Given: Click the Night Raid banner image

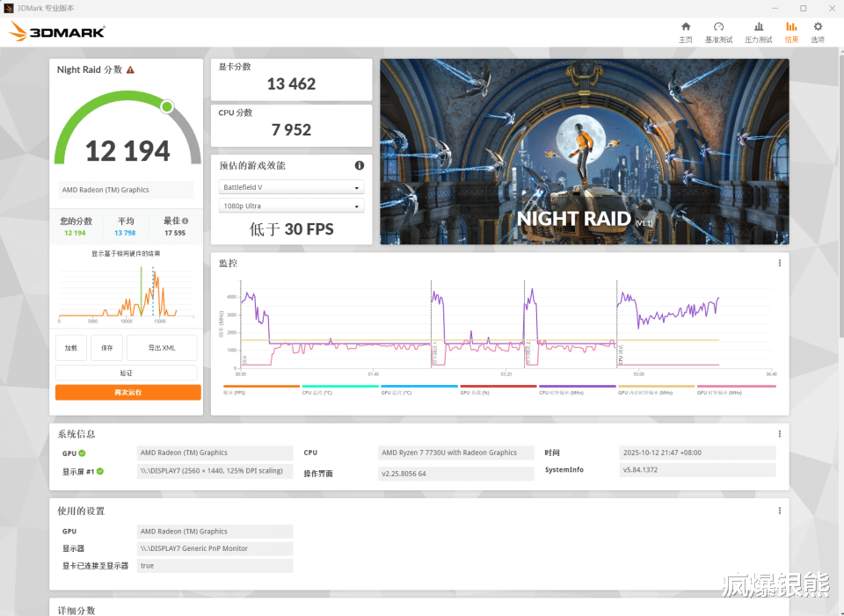Looking at the screenshot, I should [x=585, y=152].
